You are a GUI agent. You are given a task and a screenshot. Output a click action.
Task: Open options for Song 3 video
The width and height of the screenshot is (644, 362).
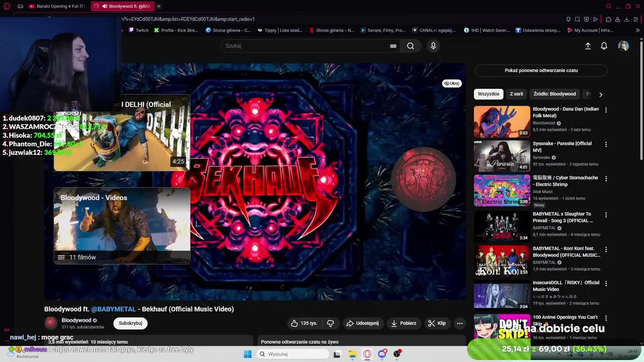[x=606, y=215]
